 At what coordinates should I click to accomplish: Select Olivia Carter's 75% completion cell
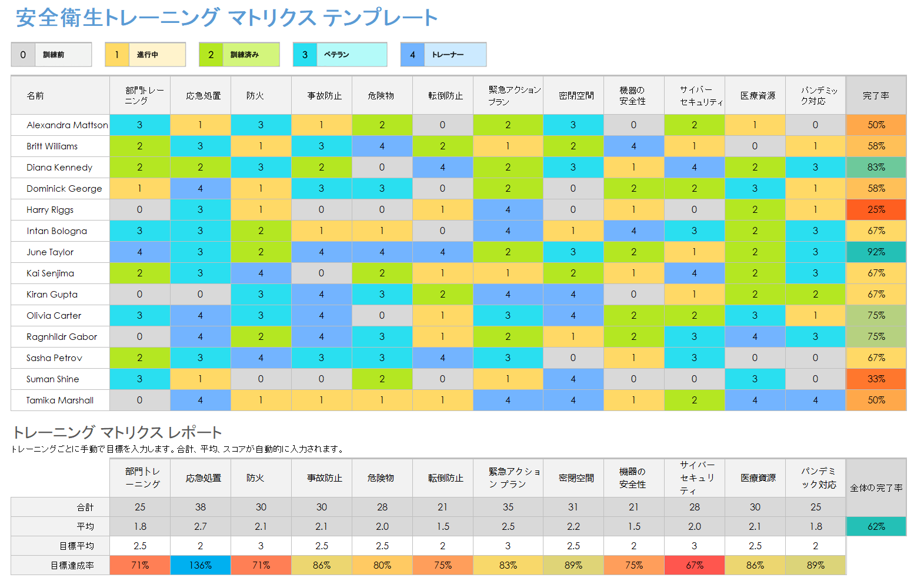pyautogui.click(x=876, y=315)
